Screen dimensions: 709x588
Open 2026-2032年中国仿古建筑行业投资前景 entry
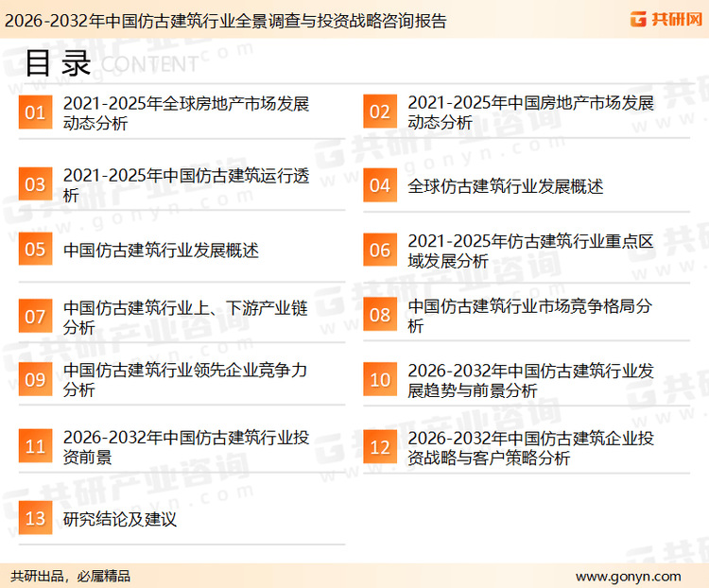(x=185, y=447)
